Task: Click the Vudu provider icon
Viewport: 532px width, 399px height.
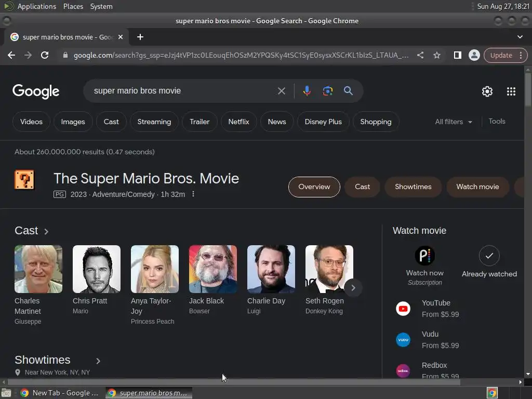Action: pos(403,340)
